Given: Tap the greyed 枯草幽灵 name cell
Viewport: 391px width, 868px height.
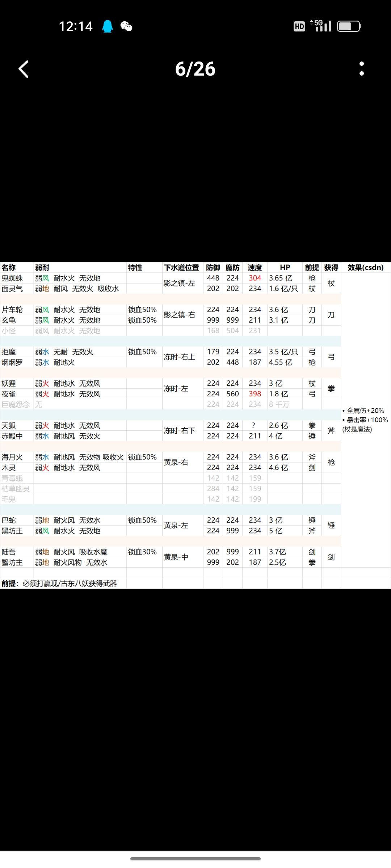Looking at the screenshot, I should 16,489.
